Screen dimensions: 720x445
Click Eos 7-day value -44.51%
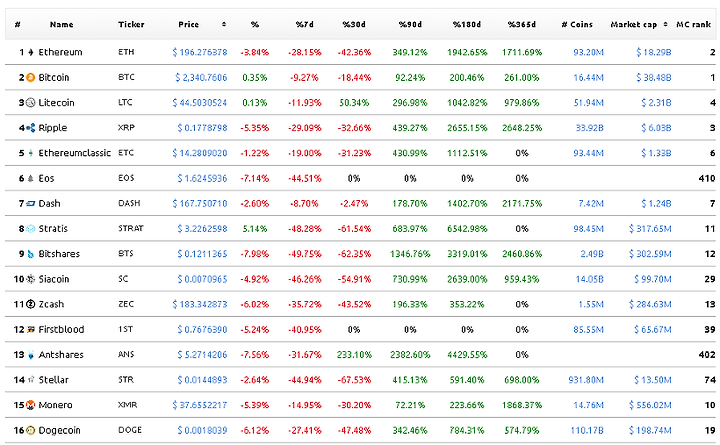[x=304, y=178]
